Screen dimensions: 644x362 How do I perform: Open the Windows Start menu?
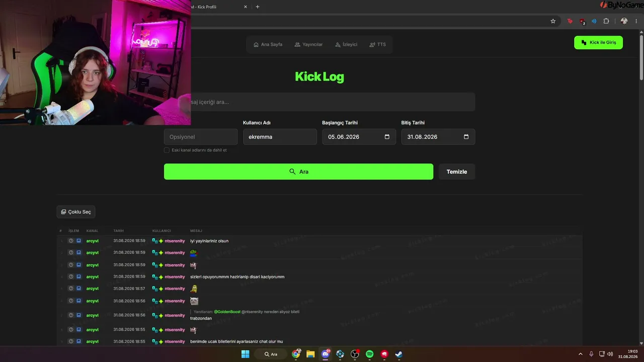(x=245, y=354)
